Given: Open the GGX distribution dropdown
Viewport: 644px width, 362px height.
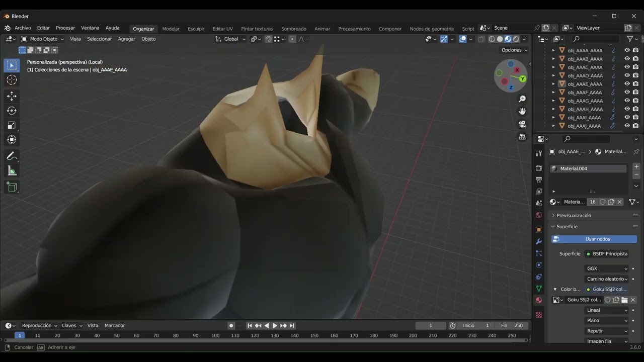Looking at the screenshot, I should click(607, 268).
